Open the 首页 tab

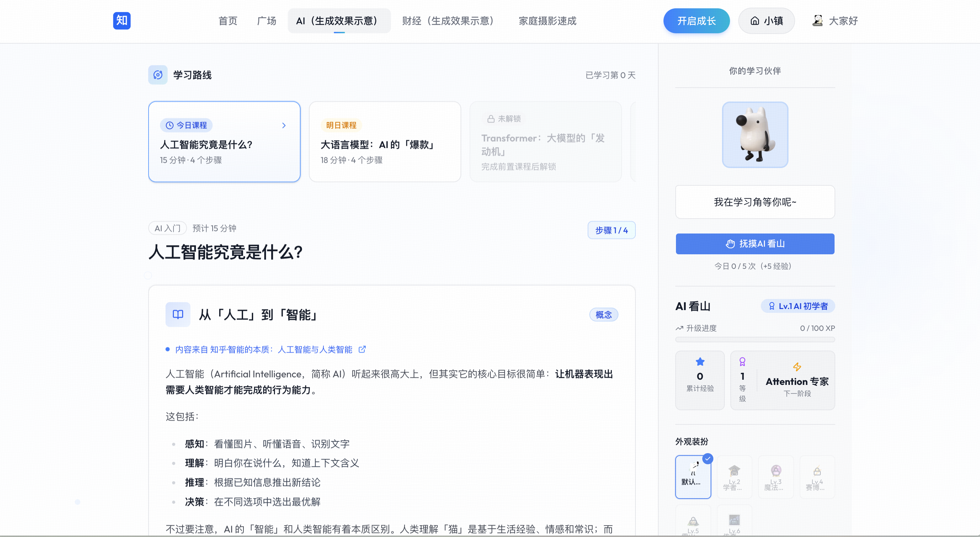coord(228,21)
